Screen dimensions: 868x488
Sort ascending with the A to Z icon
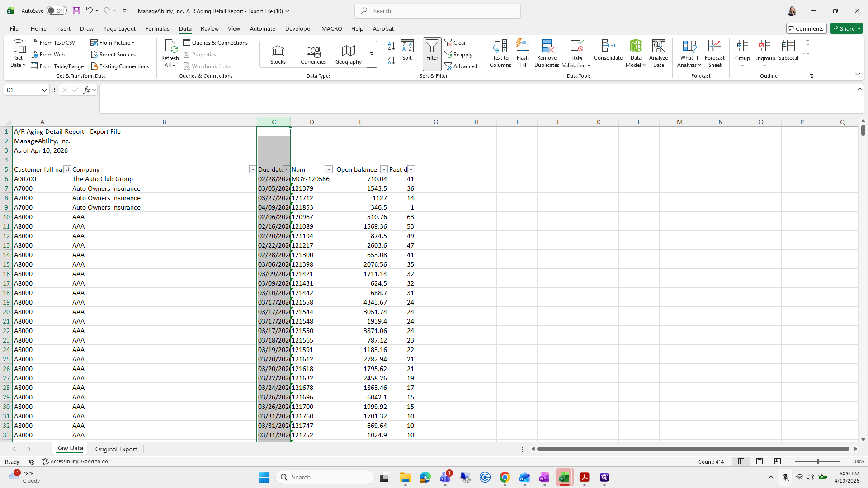392,46
